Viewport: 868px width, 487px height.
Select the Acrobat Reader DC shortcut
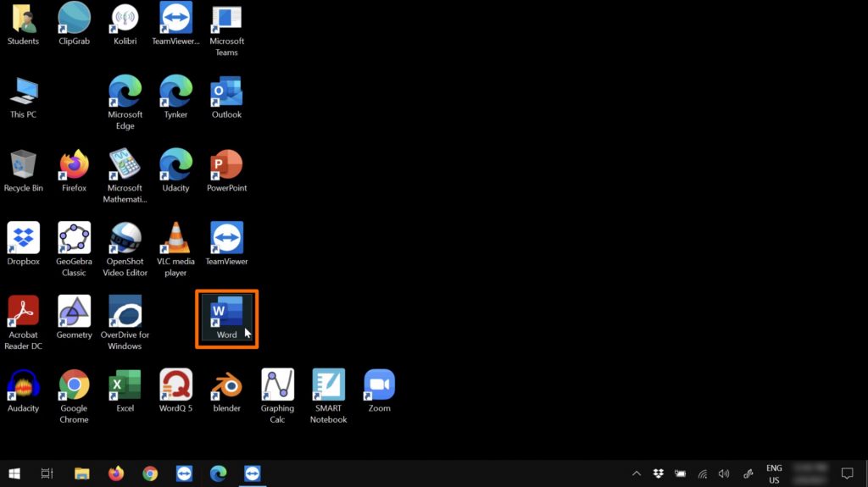click(x=23, y=313)
